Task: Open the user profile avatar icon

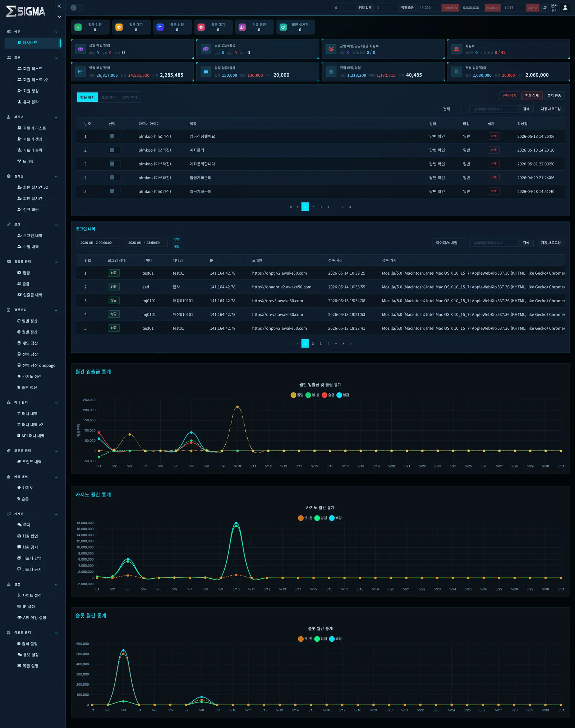Action: coord(565,8)
